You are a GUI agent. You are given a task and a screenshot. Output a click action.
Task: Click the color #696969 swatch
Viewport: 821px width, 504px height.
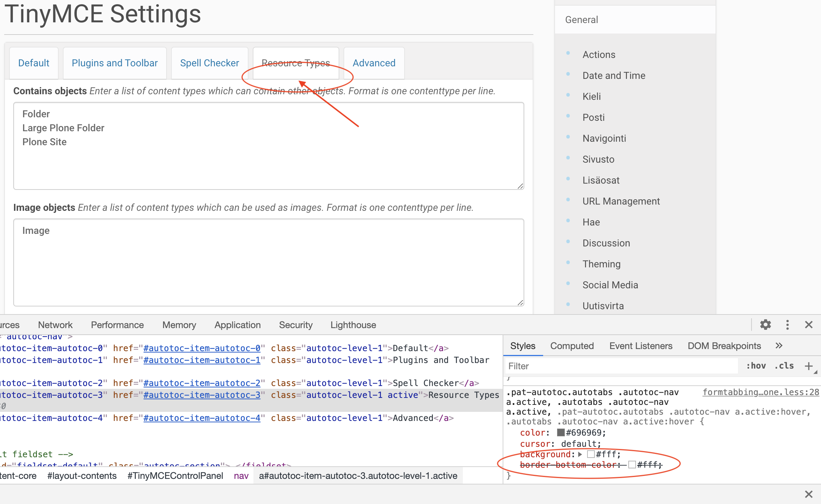(x=561, y=432)
